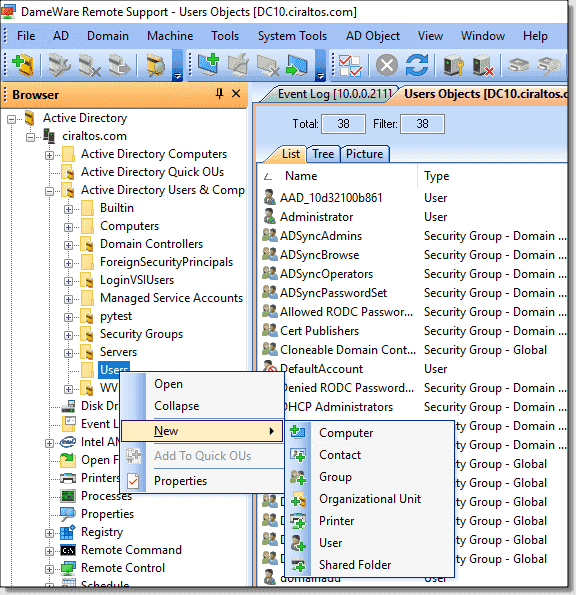The image size is (576, 595).
Task: Click the red X Stop toolbar icon
Action: tap(387, 65)
